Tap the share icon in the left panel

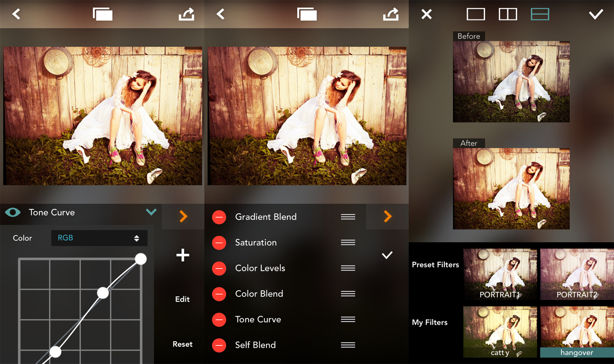click(x=186, y=14)
